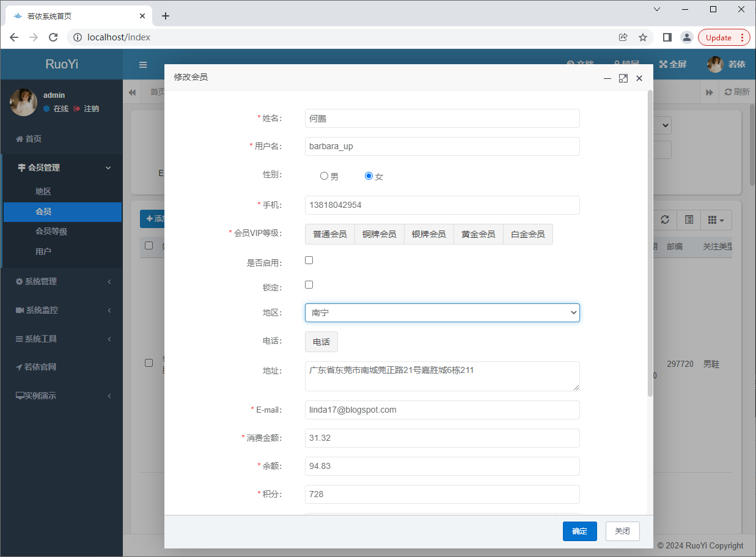Open the 地区 dropdown showing 南宁

click(x=442, y=312)
